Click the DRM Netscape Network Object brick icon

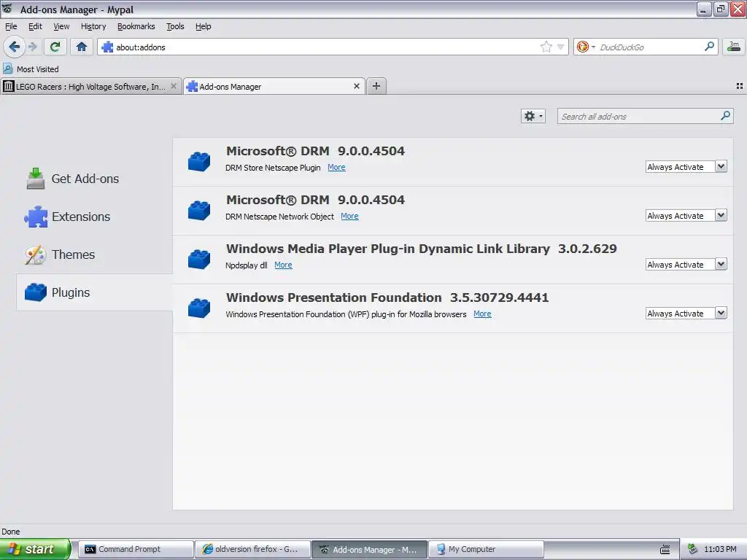pos(199,211)
